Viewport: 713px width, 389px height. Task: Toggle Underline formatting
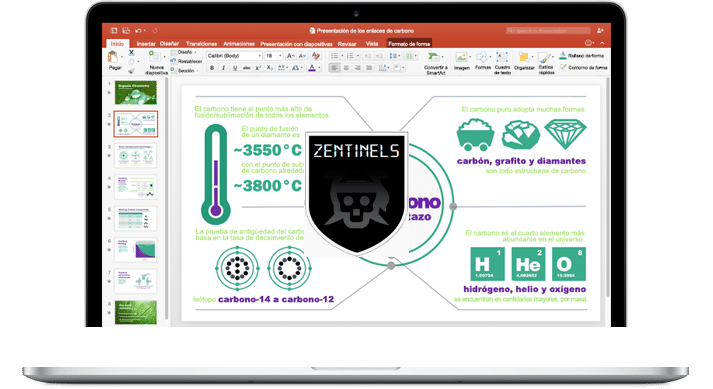tap(235, 68)
